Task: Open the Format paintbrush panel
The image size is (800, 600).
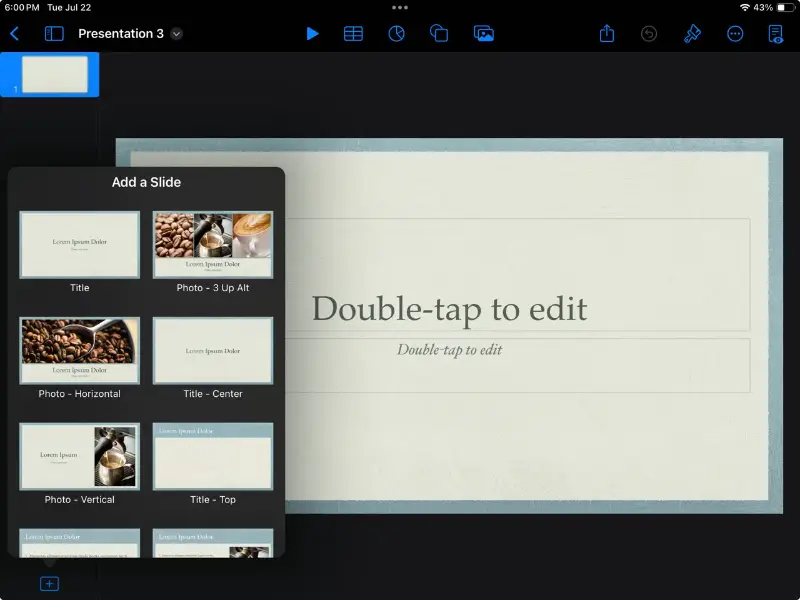Action: (692, 34)
